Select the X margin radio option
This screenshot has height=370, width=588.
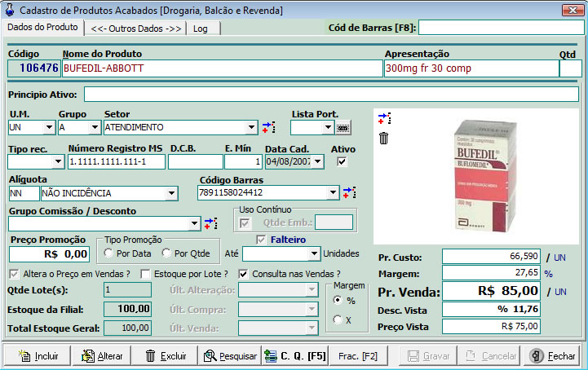click(338, 319)
